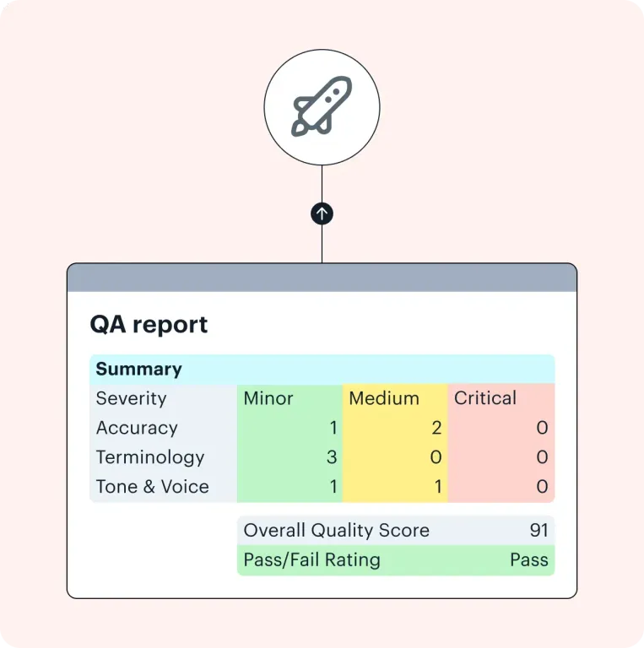Click the Accuracy Critical value 0
This screenshot has height=648, width=644.
click(x=543, y=428)
